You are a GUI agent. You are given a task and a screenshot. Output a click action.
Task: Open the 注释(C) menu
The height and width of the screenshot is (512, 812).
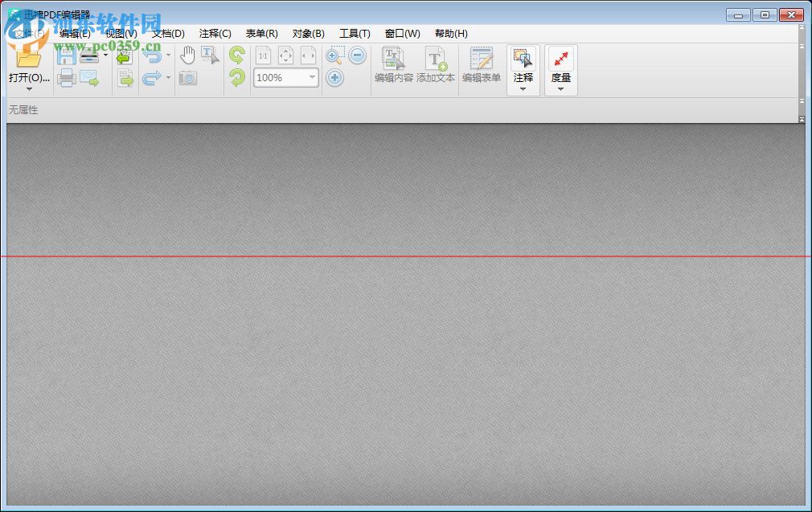pos(215,34)
